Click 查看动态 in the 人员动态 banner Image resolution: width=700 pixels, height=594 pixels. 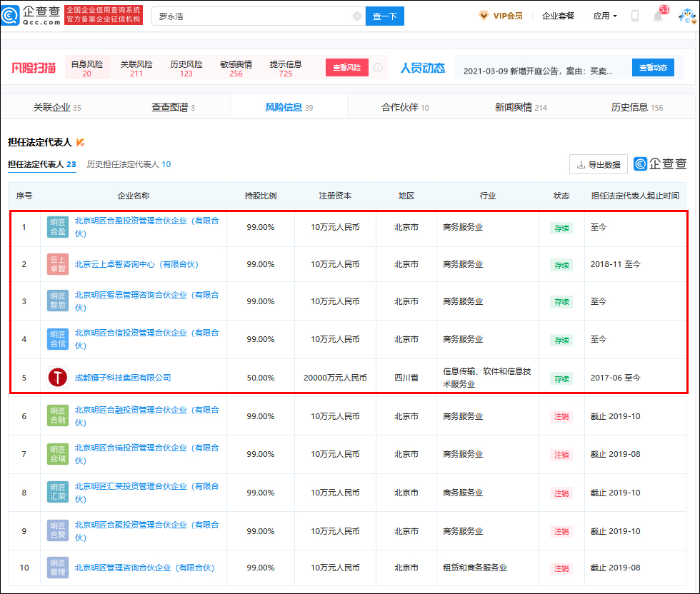pyautogui.click(x=653, y=67)
